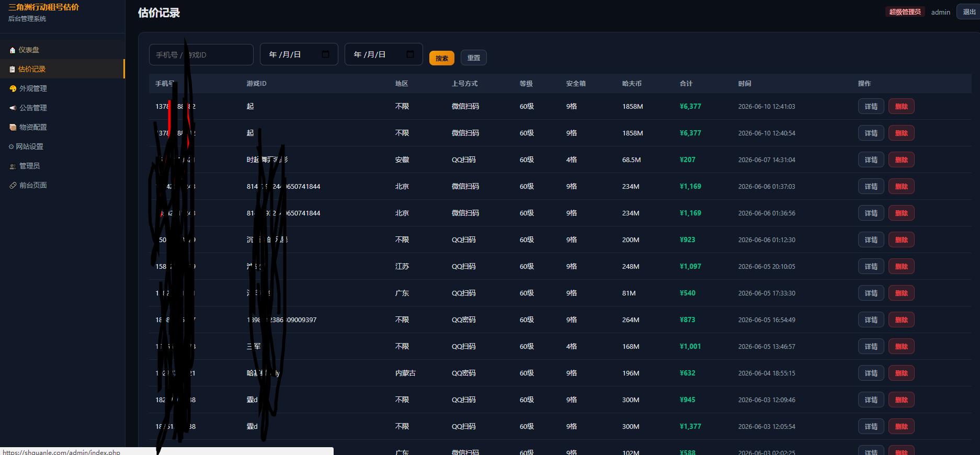This screenshot has height=455, width=980.
Task: Delete the ¥873 record
Action: [x=902, y=320]
